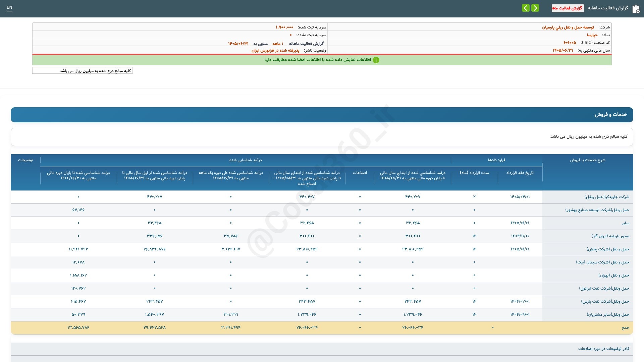Select row 'حمل ونقل(شرکت توسعه صنایع بهشهر)'
The image size is (644, 362).
click(x=597, y=210)
